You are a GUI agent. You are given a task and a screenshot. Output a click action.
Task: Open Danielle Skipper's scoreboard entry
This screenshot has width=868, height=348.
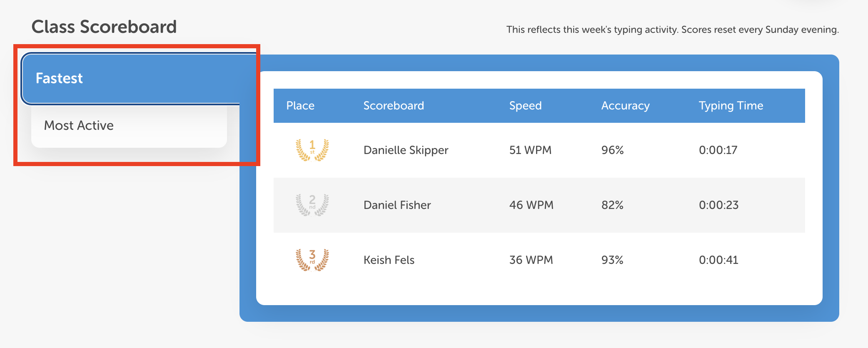click(x=406, y=150)
